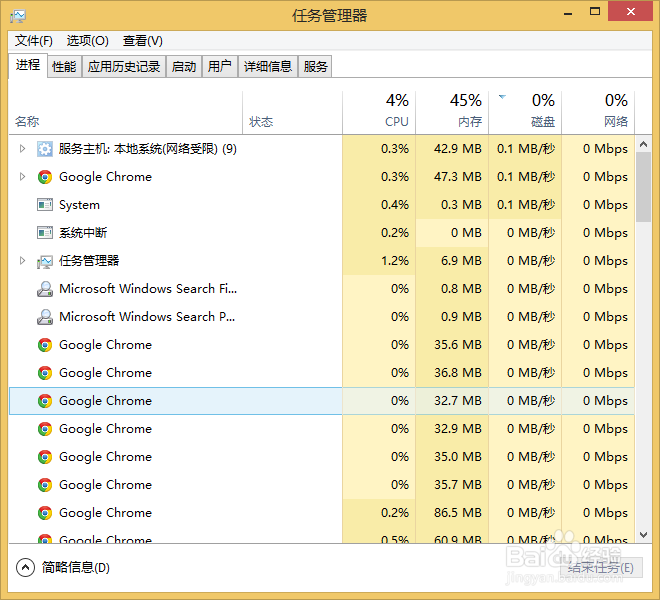
Task: Collapse to 简略信息 view with arrow button
Action: pyautogui.click(x=25, y=568)
